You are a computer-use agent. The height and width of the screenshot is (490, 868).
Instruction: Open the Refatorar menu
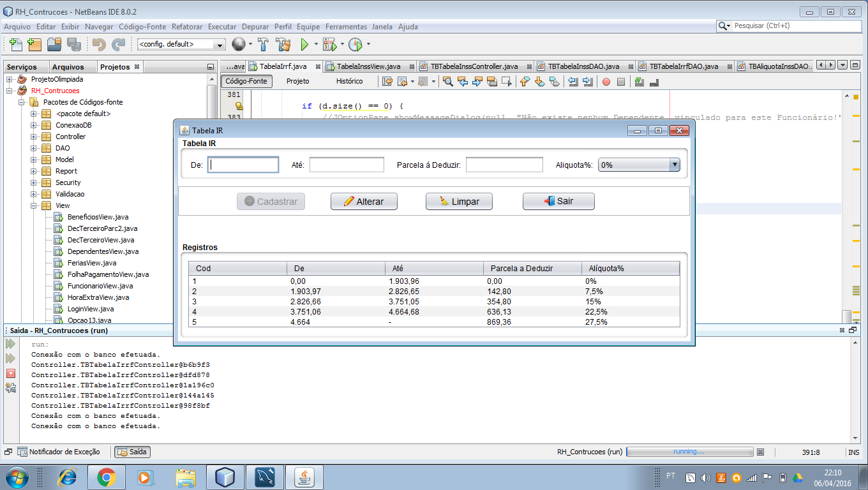click(187, 27)
